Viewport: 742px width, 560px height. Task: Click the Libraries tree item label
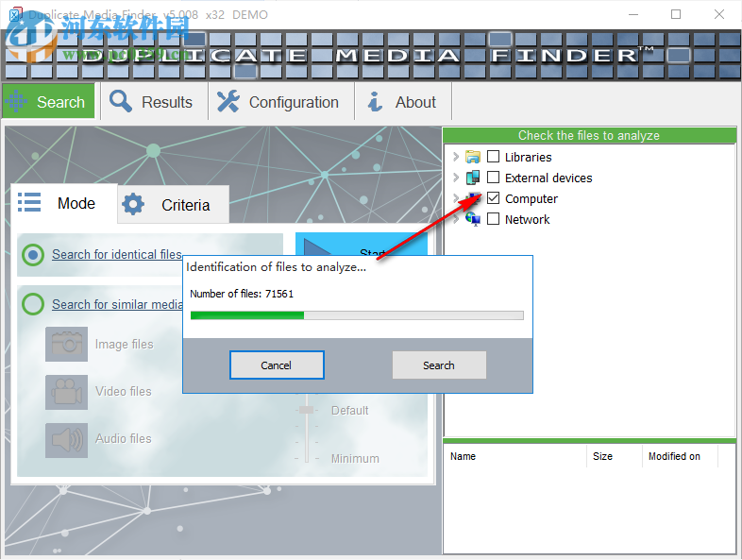click(528, 157)
